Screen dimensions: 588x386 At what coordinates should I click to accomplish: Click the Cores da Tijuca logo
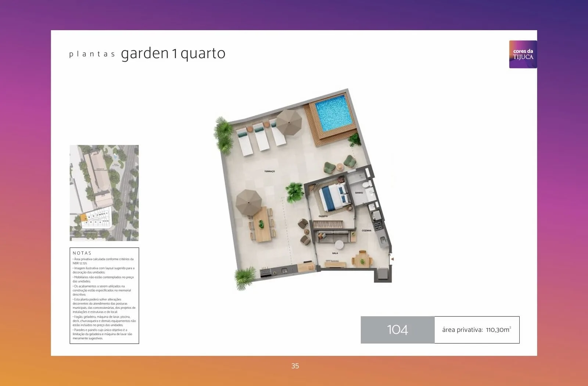(523, 54)
